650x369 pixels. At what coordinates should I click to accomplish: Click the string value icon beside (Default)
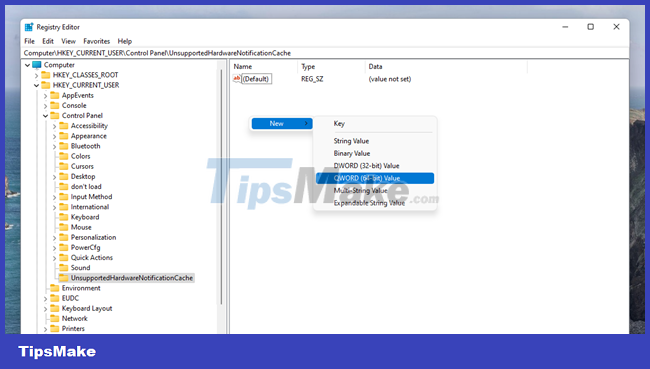[x=237, y=78]
